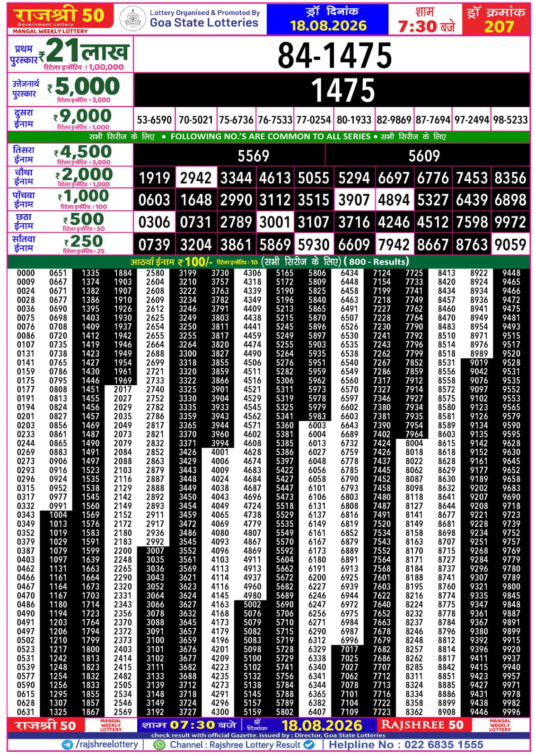Viewport: 535px width, 756px height.
Task: Click fourth prize number 1919
Action: tap(154, 178)
